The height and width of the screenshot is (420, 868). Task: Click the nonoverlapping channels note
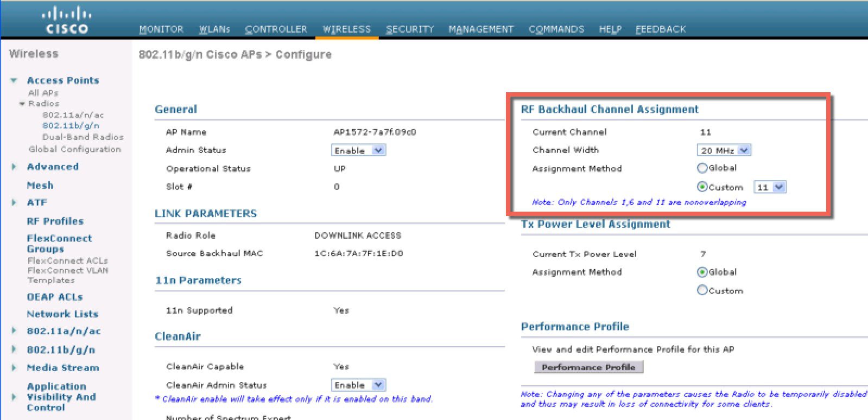pyautogui.click(x=639, y=202)
